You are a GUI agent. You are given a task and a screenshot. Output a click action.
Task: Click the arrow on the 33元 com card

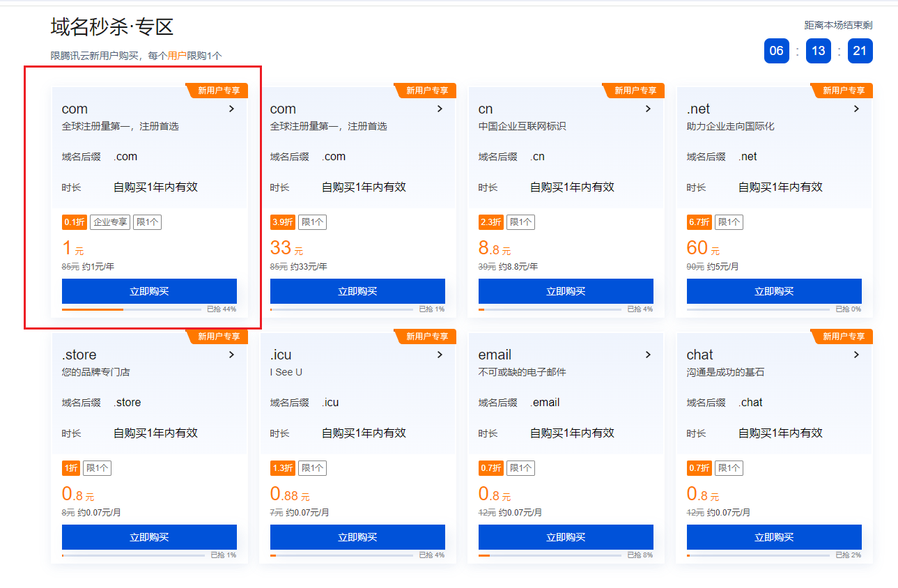tap(440, 109)
